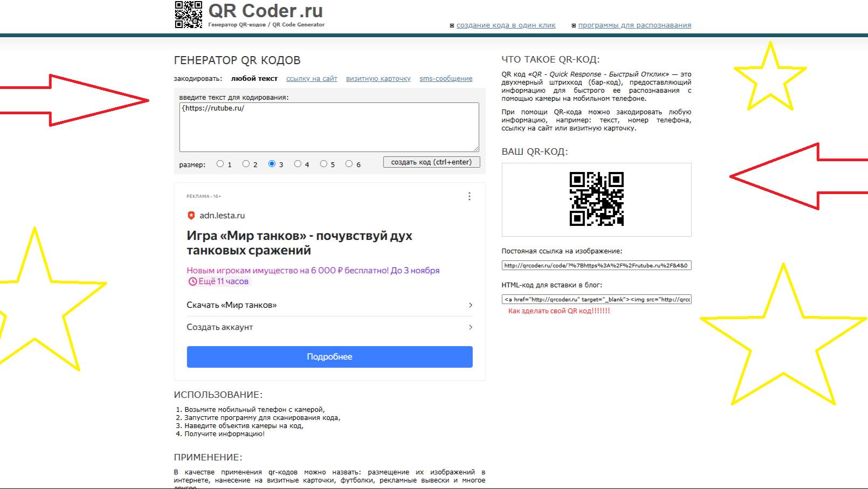Switch to 'визитную карточку' encoding tab
The image size is (868, 489).
pyautogui.click(x=378, y=79)
